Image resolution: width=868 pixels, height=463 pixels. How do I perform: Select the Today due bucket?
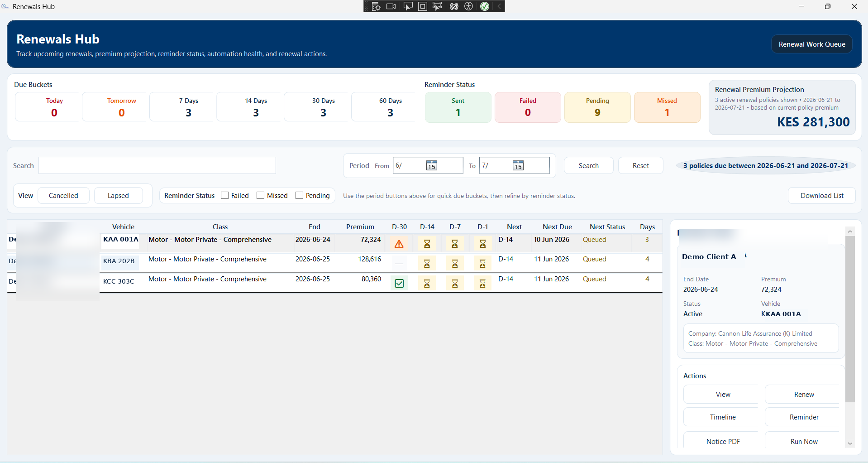[x=47, y=107]
